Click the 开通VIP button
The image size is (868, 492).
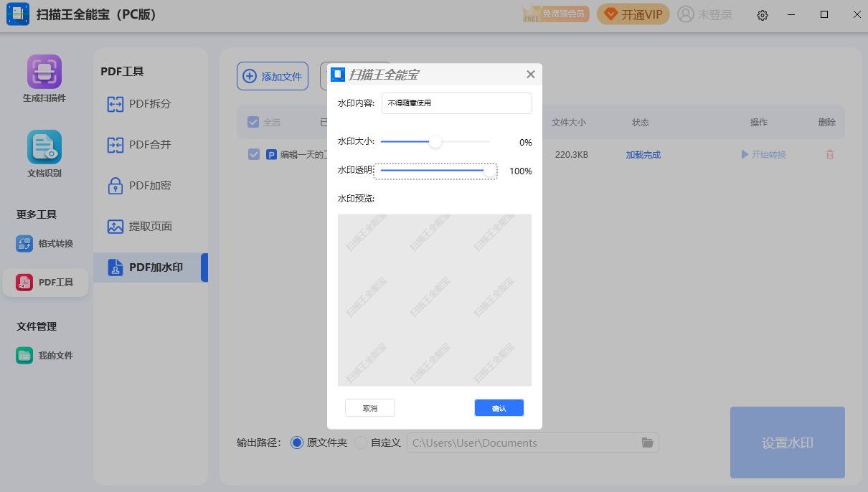(633, 14)
